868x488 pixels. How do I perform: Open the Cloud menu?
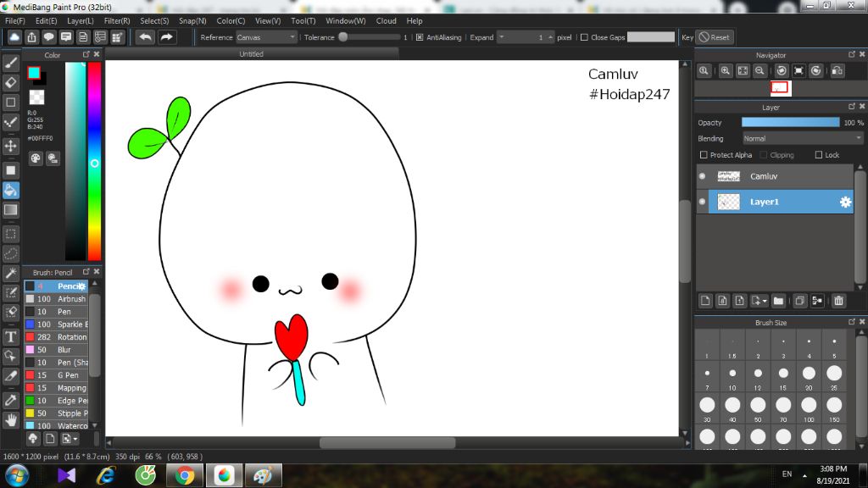pos(386,21)
